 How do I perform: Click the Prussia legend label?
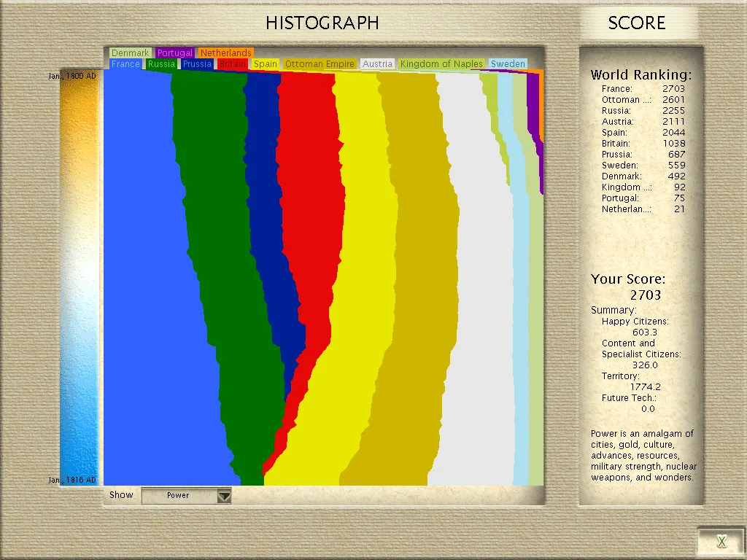(197, 64)
